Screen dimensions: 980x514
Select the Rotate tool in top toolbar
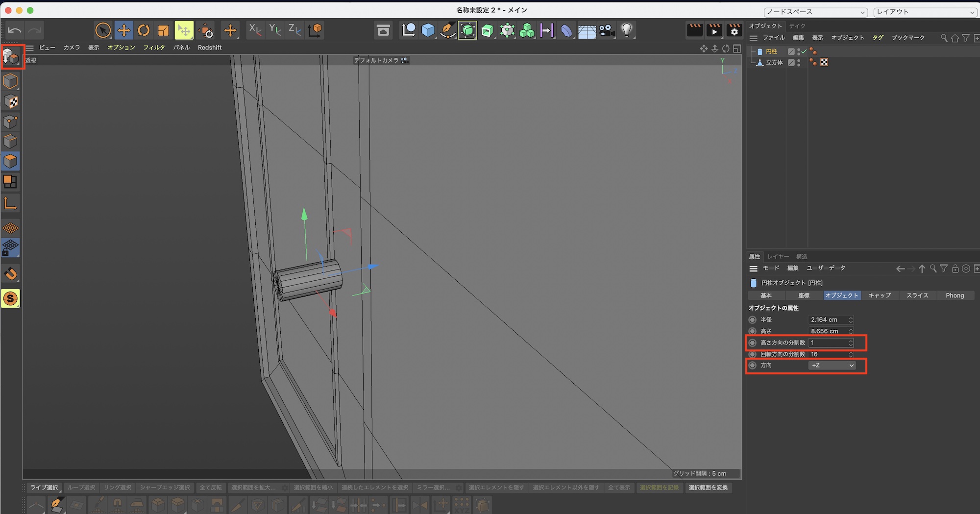144,30
